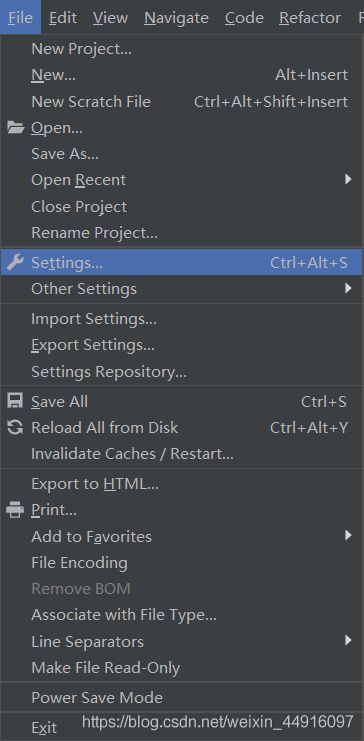Image resolution: width=364 pixels, height=741 pixels.
Task: Toggle Power Save Mode
Action: (x=182, y=698)
